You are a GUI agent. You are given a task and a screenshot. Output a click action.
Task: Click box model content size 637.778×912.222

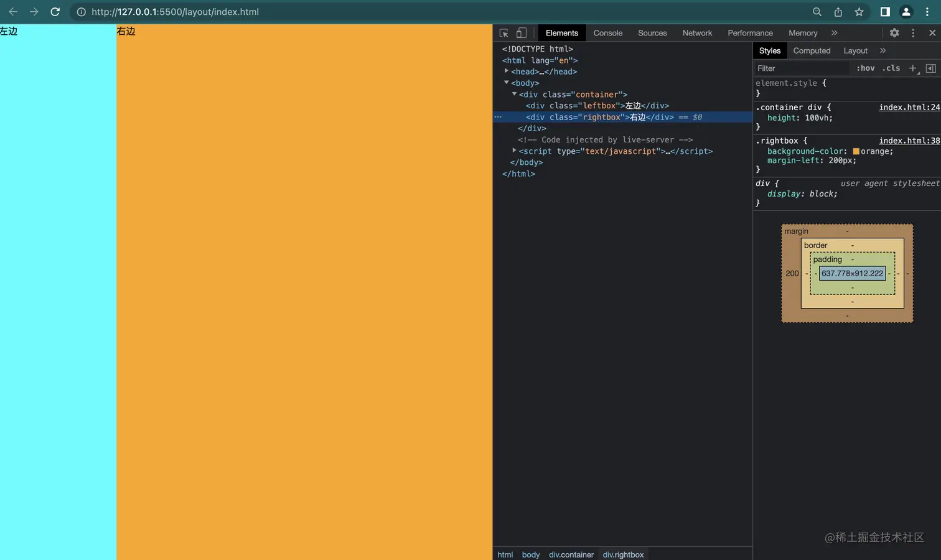(x=852, y=273)
